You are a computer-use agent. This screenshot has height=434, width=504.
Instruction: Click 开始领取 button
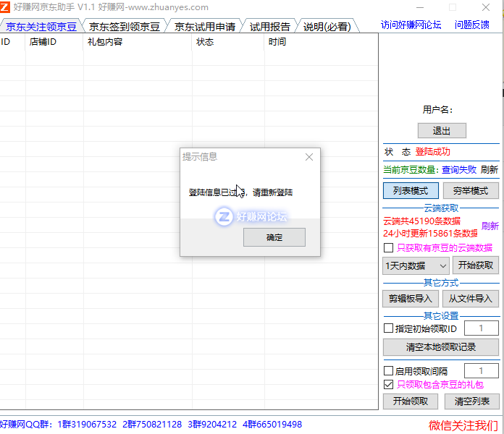click(411, 401)
